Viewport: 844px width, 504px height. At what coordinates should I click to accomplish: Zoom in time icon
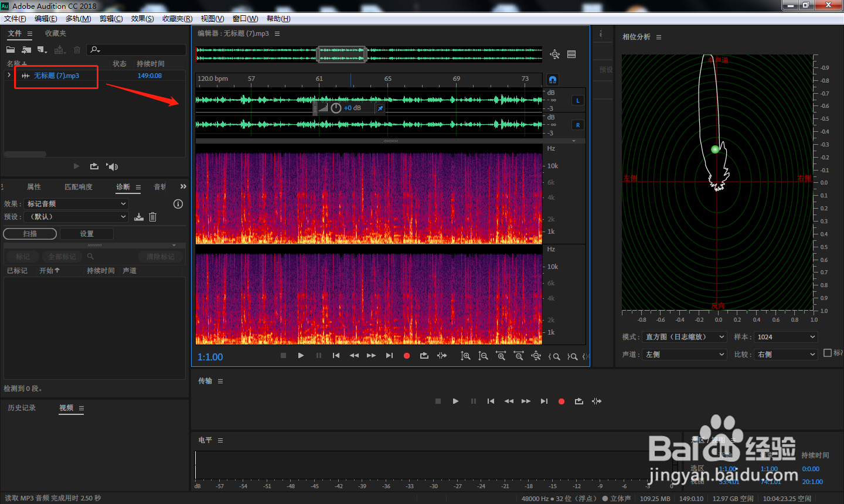tap(501, 356)
